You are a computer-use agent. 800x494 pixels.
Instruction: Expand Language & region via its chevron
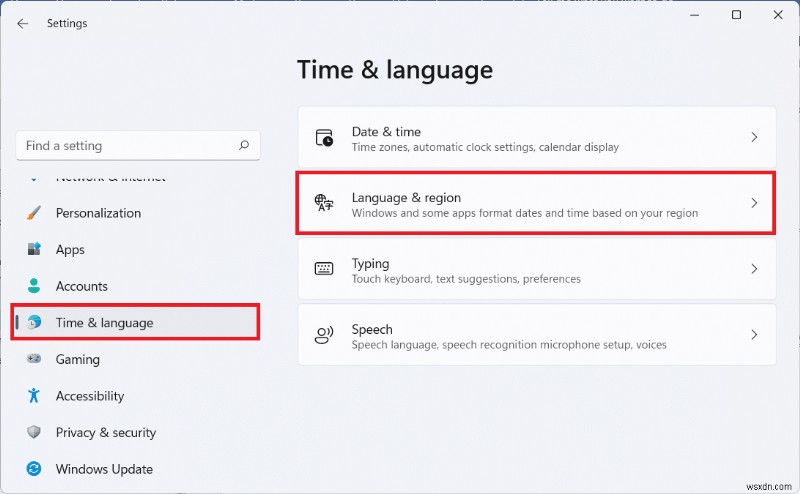(x=754, y=203)
